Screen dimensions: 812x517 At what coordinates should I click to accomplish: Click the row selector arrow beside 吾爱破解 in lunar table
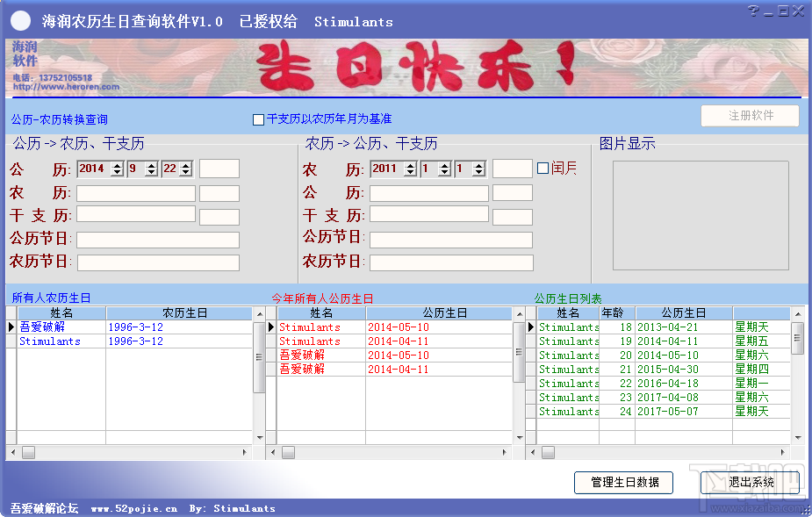point(11,327)
